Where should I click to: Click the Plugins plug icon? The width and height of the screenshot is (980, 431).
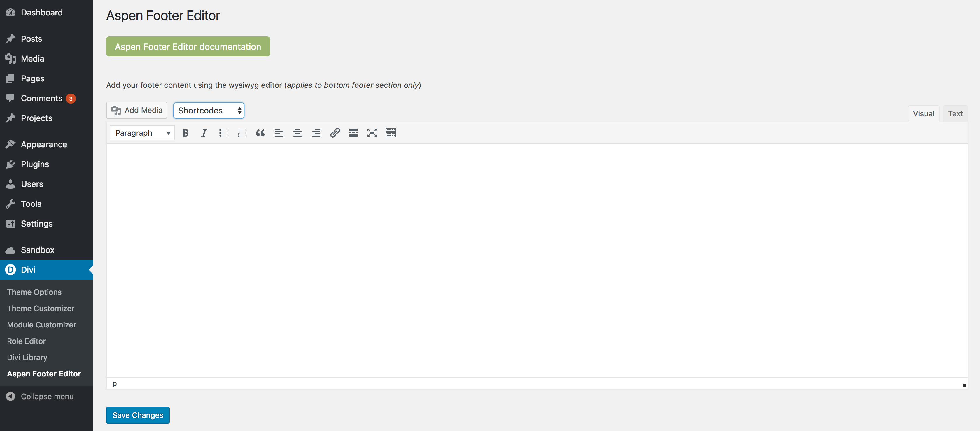tap(11, 164)
